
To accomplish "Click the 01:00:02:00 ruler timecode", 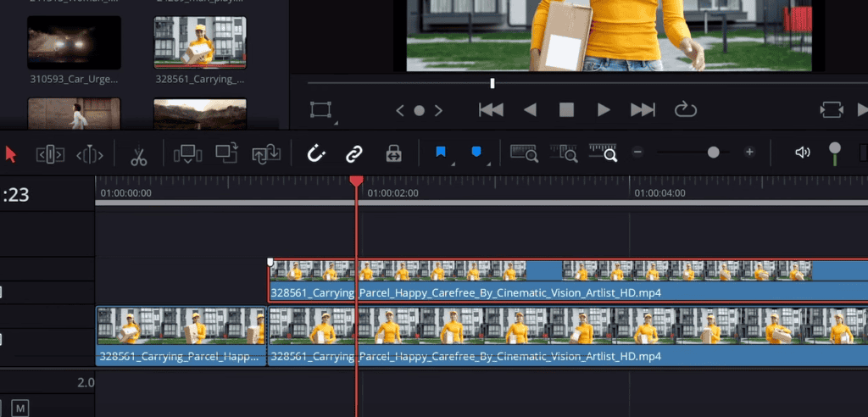I will 392,193.
